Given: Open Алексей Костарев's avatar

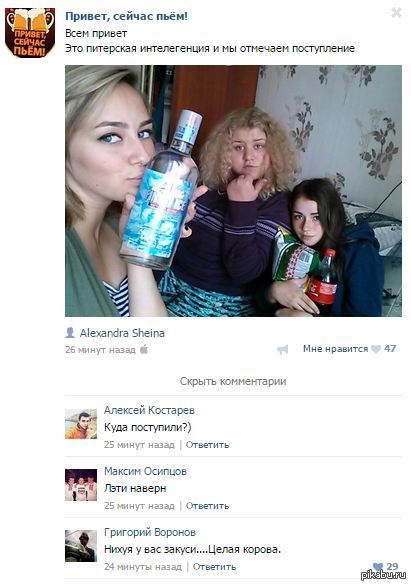Looking at the screenshot, I should 81,424.
